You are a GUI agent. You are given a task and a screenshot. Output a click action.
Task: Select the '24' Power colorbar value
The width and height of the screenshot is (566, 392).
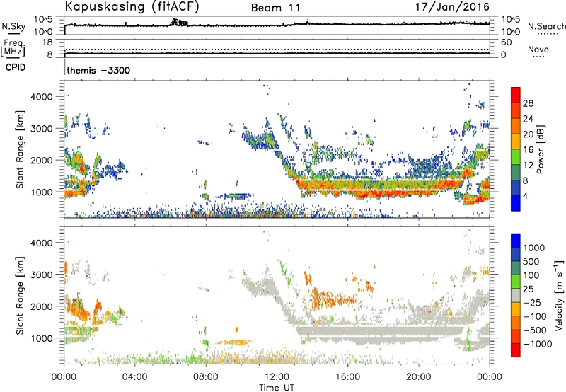tap(528, 119)
